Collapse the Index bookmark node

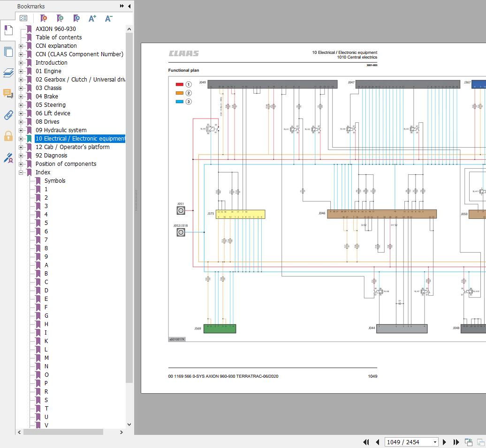(21, 172)
